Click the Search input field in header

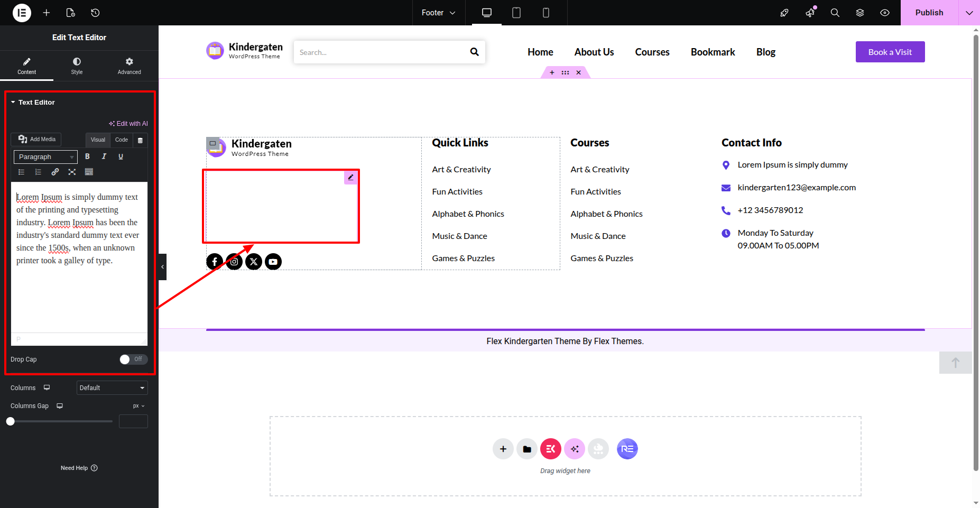(x=381, y=52)
